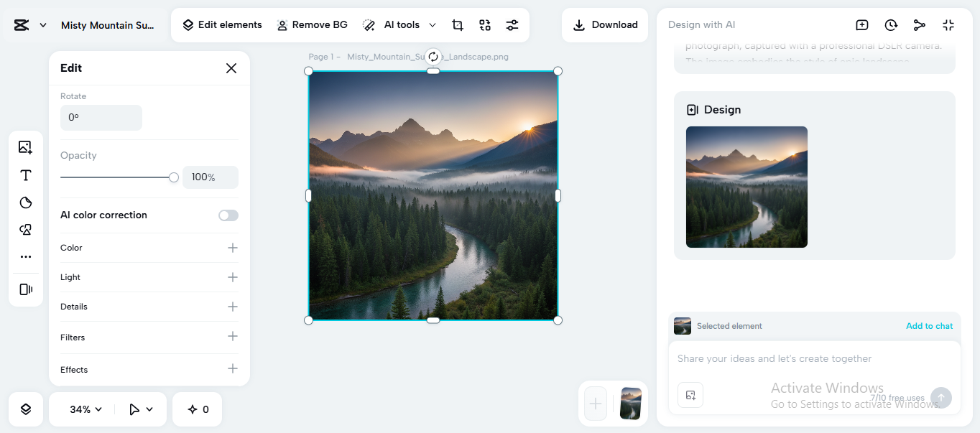Open Edit elements tool
This screenshot has width=980, height=433.
pos(222,25)
